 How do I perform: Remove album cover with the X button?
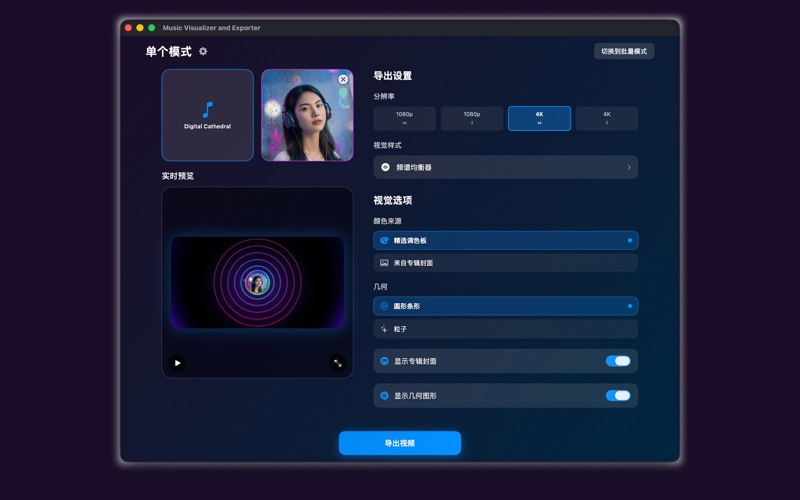[343, 79]
